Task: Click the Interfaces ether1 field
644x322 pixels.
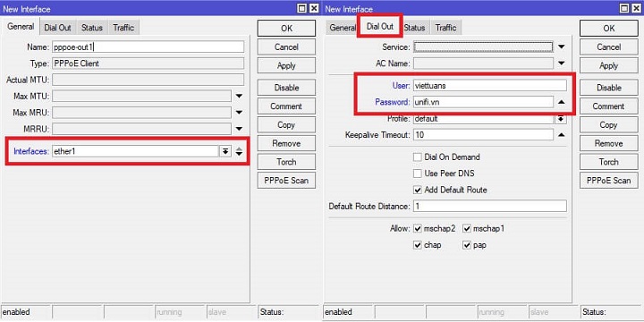Action: click(x=136, y=151)
